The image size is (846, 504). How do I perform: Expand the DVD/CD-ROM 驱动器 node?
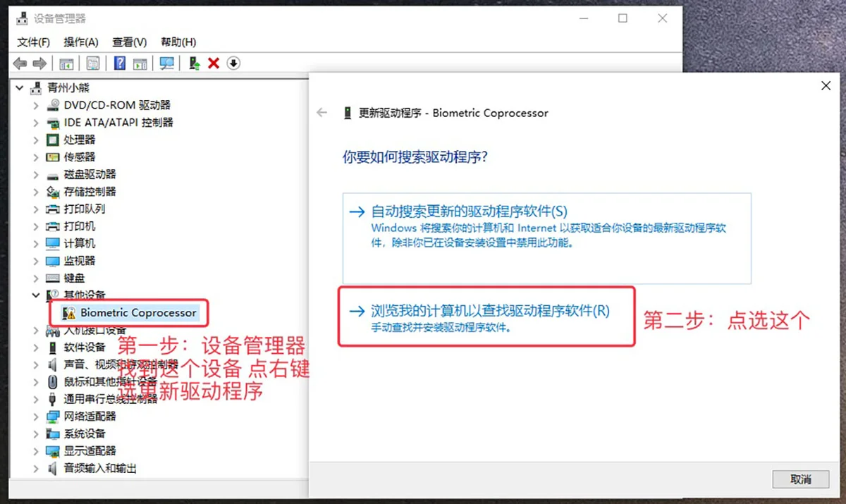coord(36,105)
